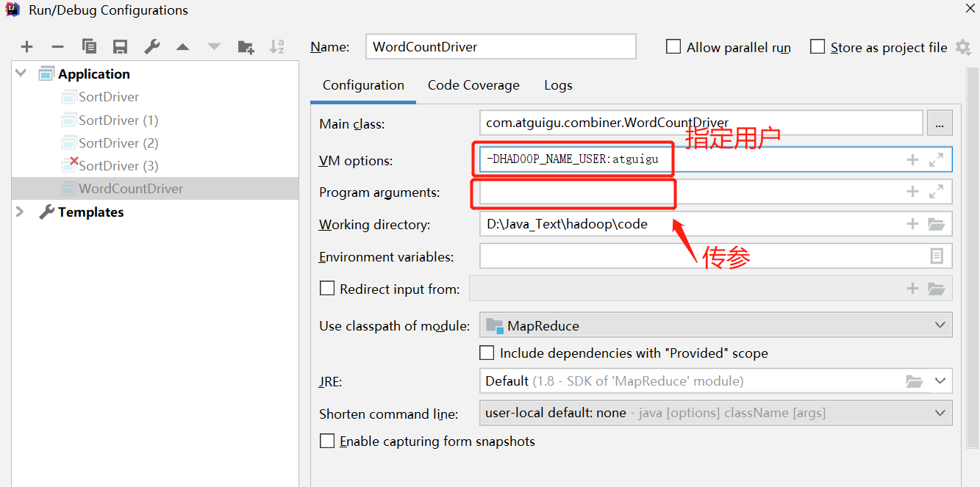This screenshot has height=487, width=980.
Task: Browse folder icon in JRE field
Action: [x=914, y=381]
